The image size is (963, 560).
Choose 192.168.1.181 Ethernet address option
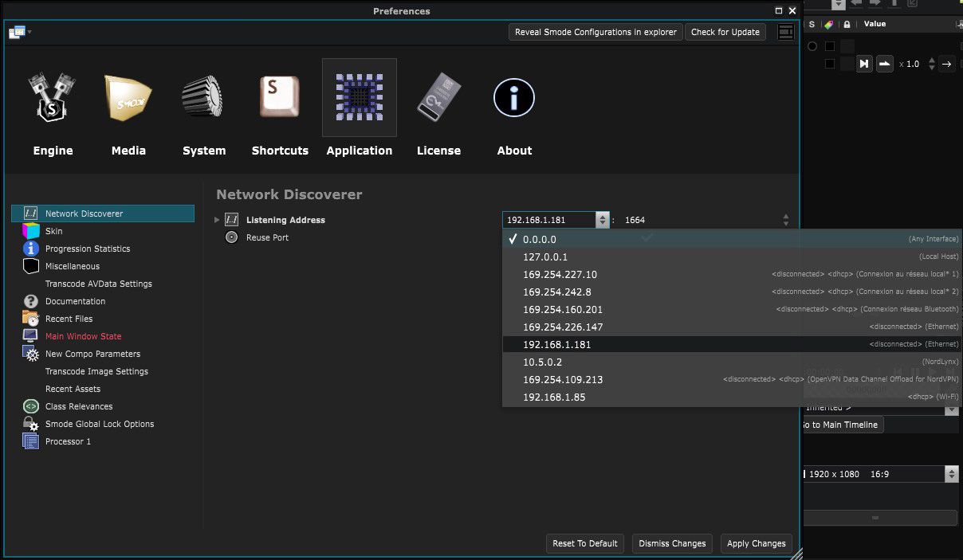pos(733,344)
